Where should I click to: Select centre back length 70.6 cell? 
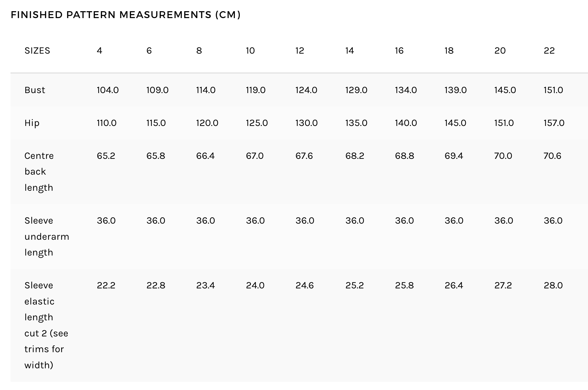[x=553, y=156]
